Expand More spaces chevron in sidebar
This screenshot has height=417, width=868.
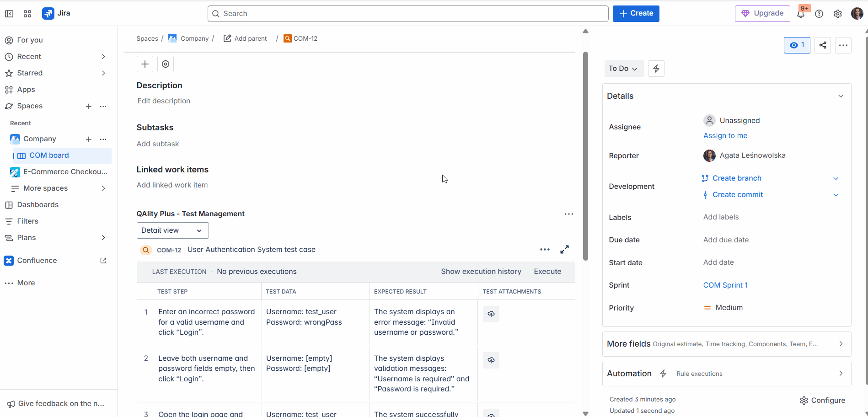(x=103, y=188)
